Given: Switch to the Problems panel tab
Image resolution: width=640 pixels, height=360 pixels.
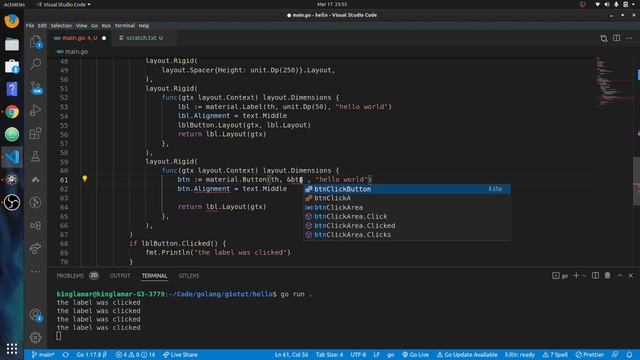Looking at the screenshot, I should tap(78, 276).
